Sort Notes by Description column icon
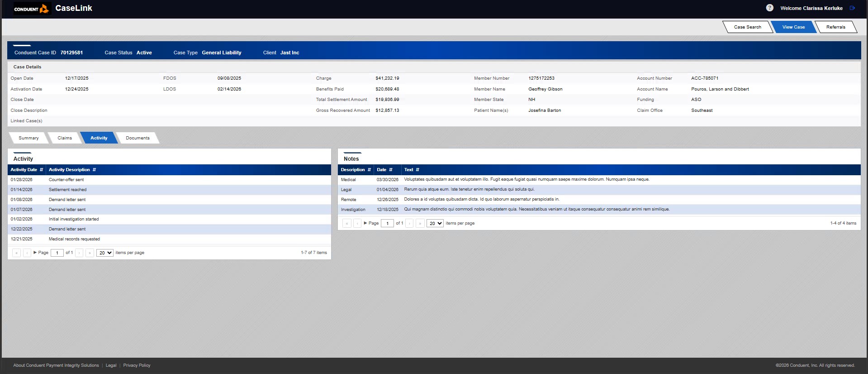 369,170
